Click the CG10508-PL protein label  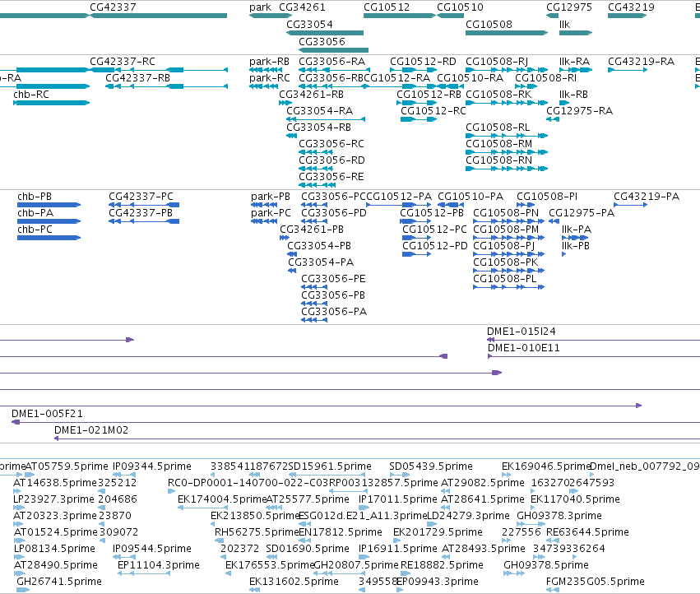[505, 279]
